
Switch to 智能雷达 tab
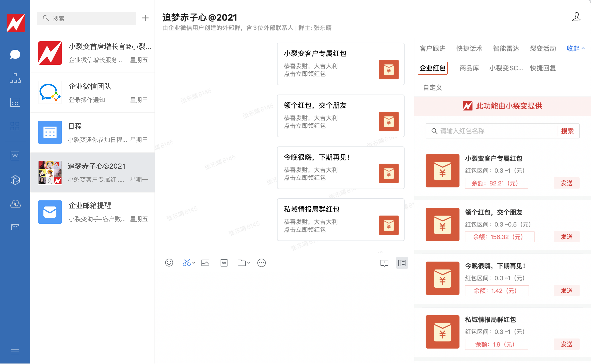click(x=506, y=48)
